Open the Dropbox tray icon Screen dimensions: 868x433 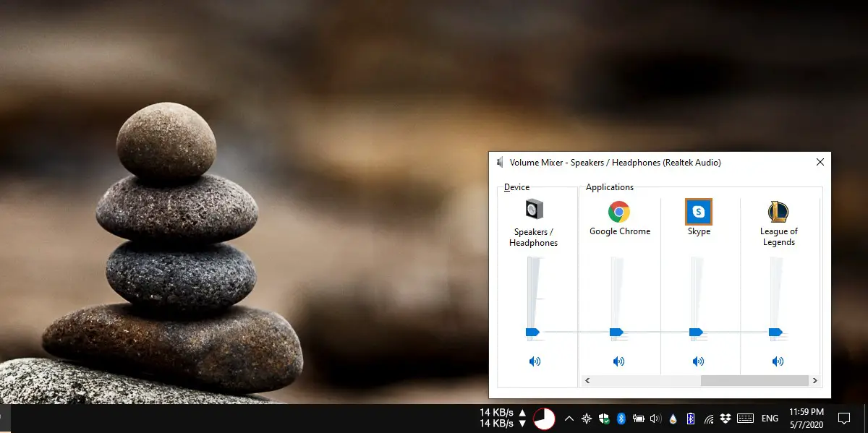coord(726,419)
